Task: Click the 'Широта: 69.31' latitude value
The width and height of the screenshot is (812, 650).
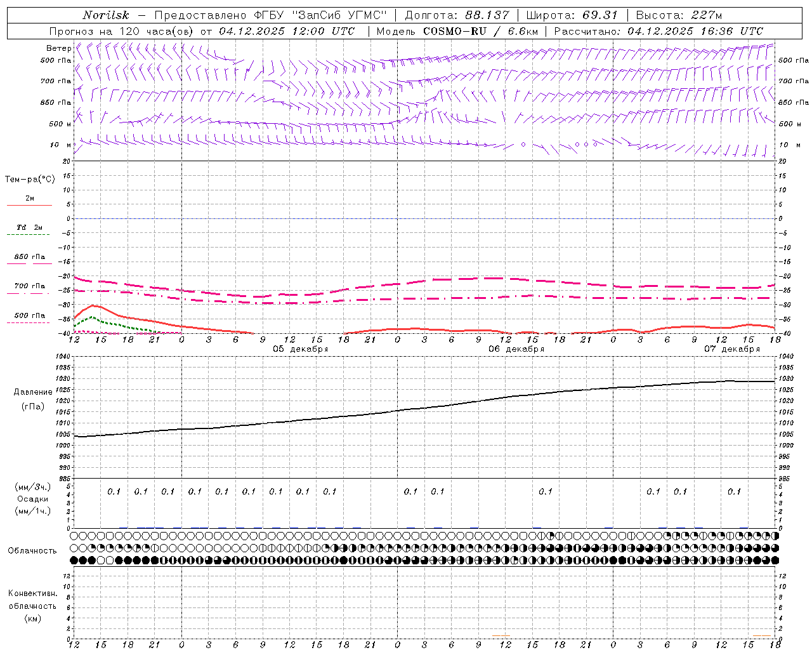Action: pos(572,15)
